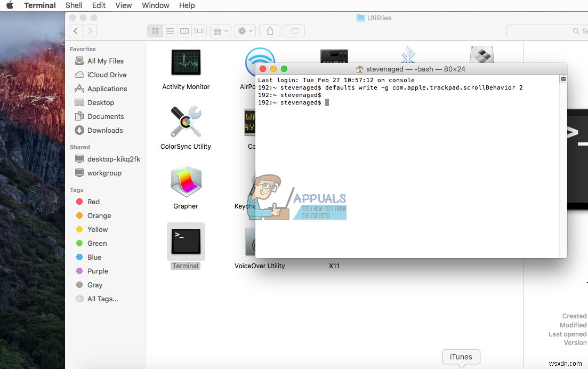Switch to list view

170,30
